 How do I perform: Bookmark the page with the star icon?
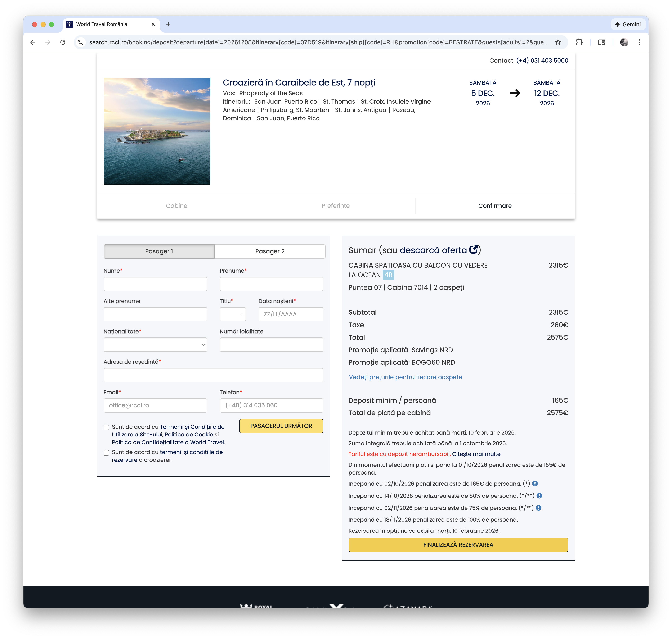pyautogui.click(x=558, y=42)
